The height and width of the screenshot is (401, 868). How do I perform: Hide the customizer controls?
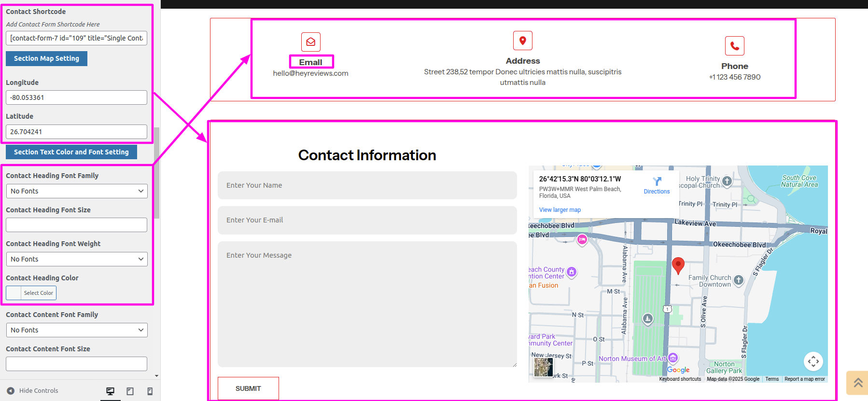tap(33, 391)
